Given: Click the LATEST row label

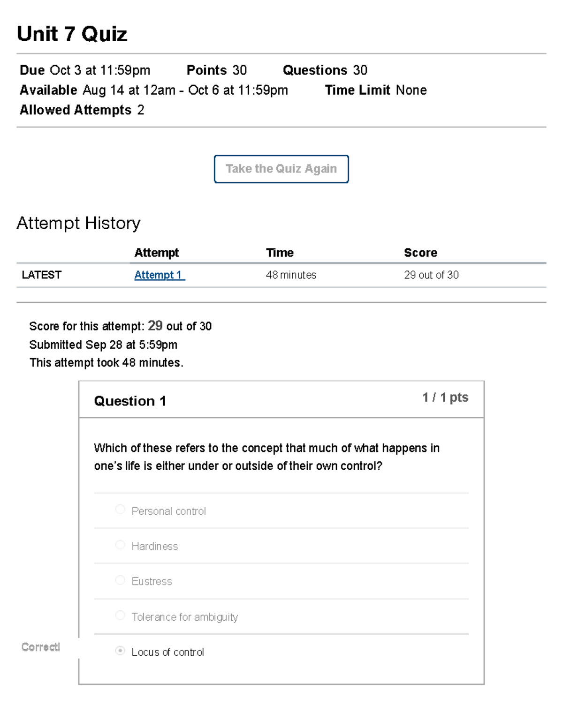Looking at the screenshot, I should (x=41, y=275).
